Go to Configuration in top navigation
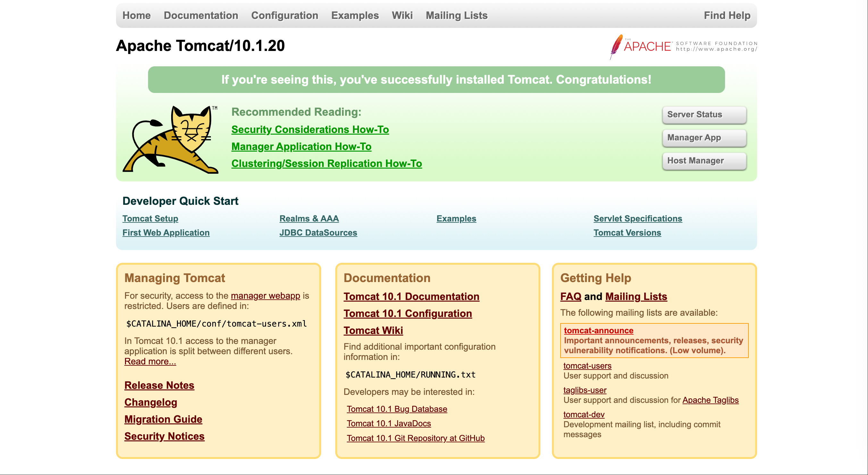Viewport: 868px width, 475px height. 284,15
